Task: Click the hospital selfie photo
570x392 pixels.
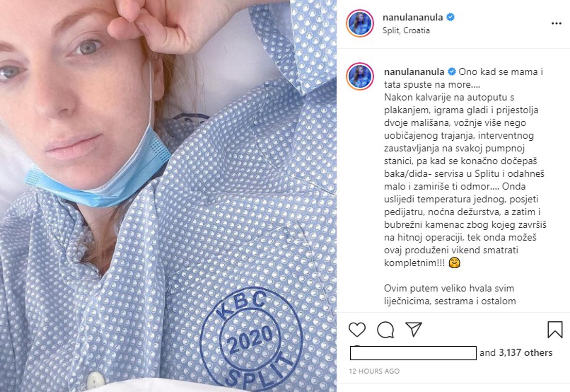Action: [168, 196]
